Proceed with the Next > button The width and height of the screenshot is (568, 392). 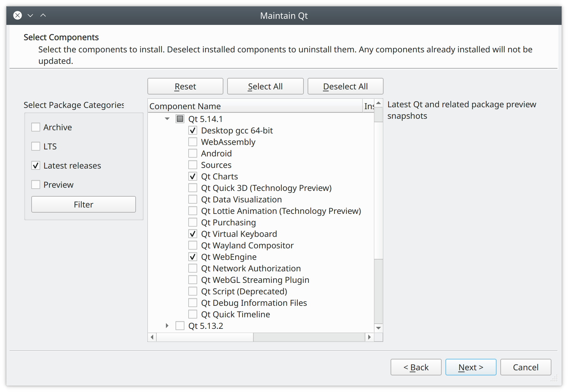(471, 367)
